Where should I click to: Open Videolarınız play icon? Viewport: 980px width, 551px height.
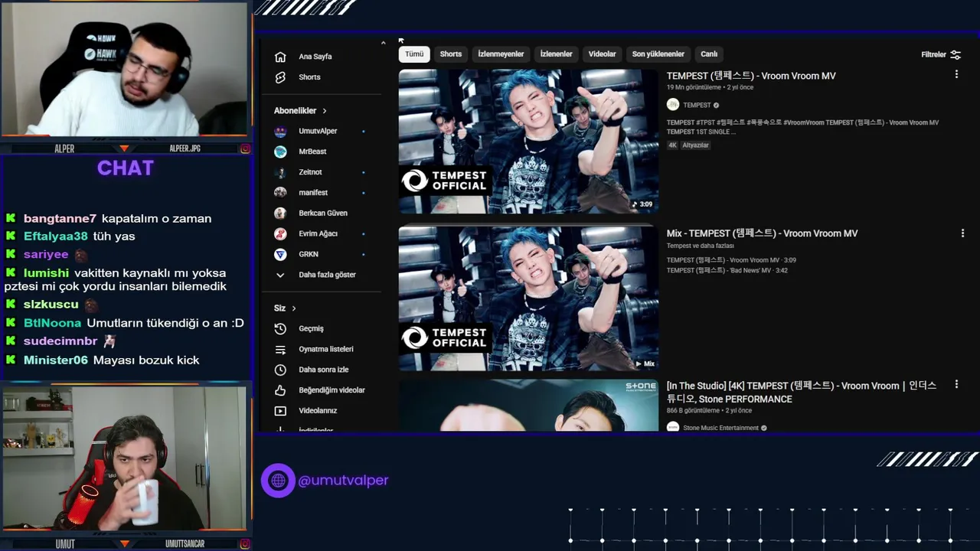point(280,411)
